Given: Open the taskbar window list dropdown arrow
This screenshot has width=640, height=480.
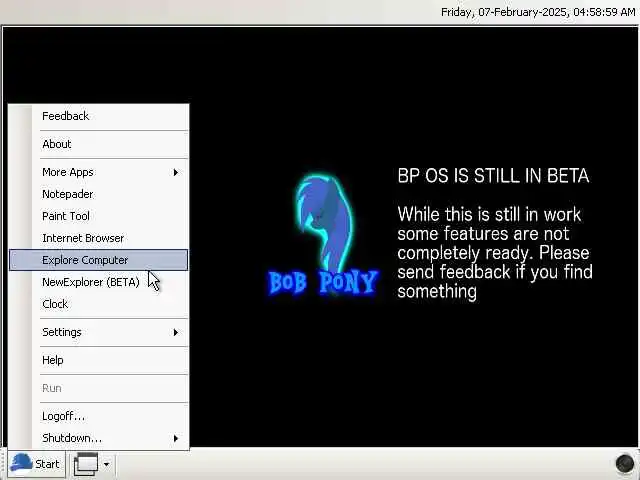Looking at the screenshot, I should pyautogui.click(x=107, y=464).
